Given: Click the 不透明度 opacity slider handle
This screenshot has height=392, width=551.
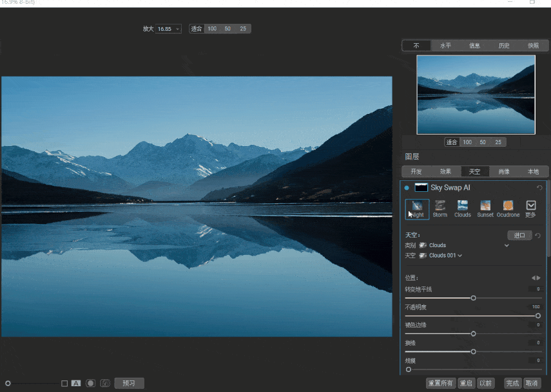Looking at the screenshot, I should pyautogui.click(x=538, y=316).
